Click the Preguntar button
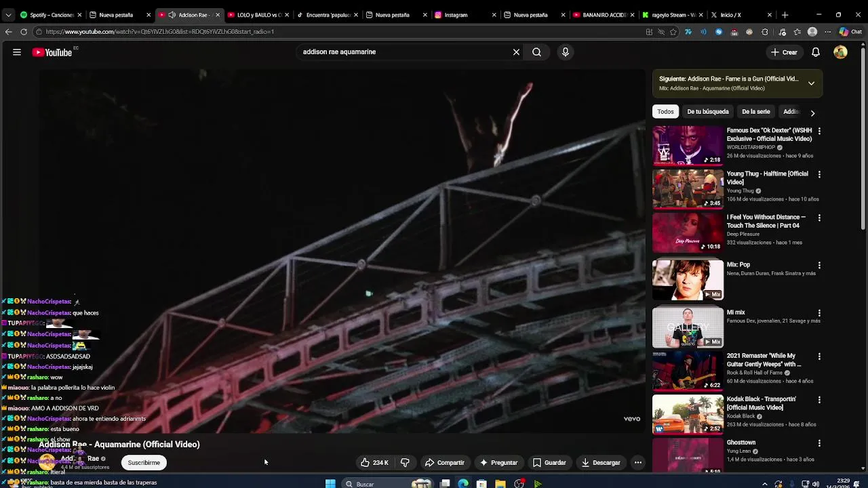The image size is (868, 488). click(x=498, y=463)
